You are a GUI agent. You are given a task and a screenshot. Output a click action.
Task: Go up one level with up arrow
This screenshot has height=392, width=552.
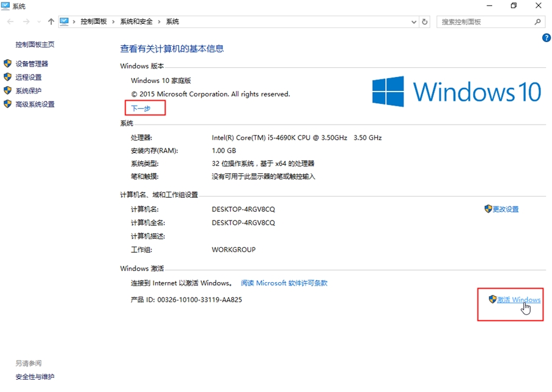click(x=51, y=22)
